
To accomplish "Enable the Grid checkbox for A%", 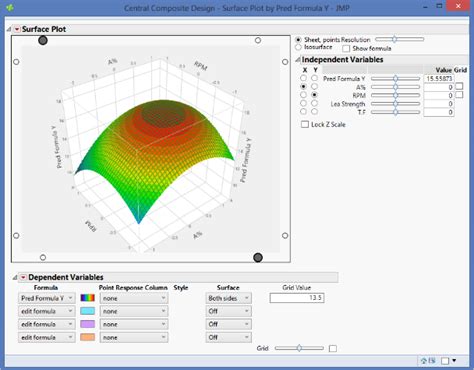I will 459,86.
